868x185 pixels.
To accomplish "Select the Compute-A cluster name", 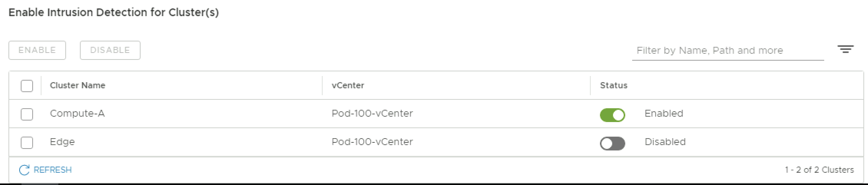I will coord(77,114).
